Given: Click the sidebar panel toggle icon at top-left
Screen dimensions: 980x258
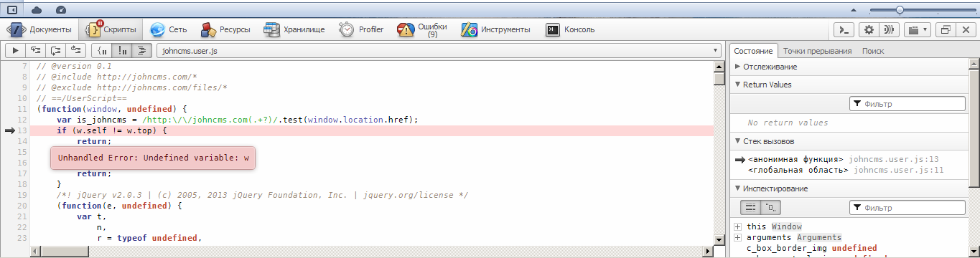Looking at the screenshot, I should pos(12,9).
